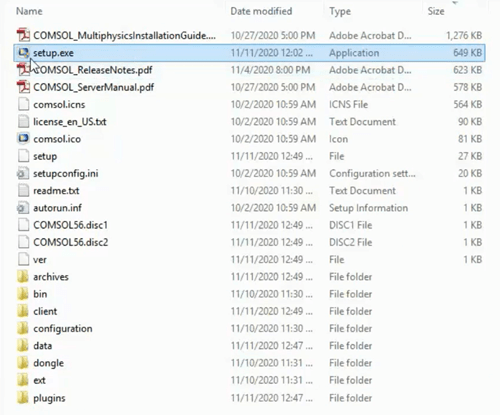
Task: Select the dongle folder name
Action: (49, 363)
